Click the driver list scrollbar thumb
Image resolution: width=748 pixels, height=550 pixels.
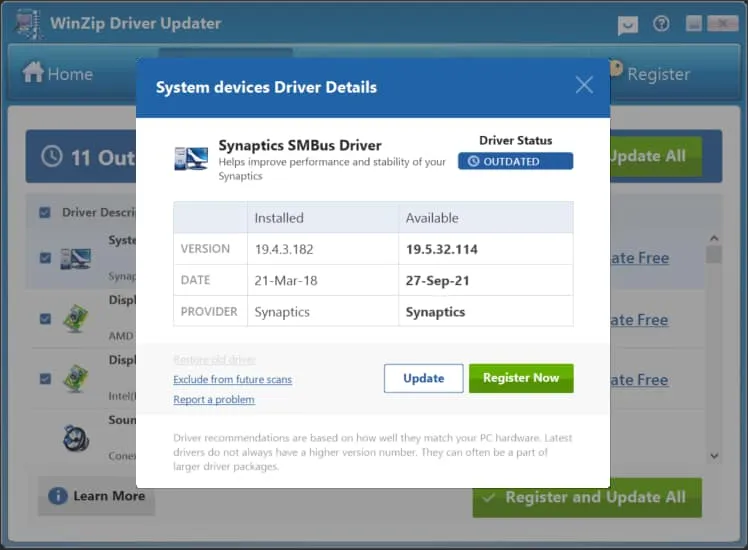[714, 254]
